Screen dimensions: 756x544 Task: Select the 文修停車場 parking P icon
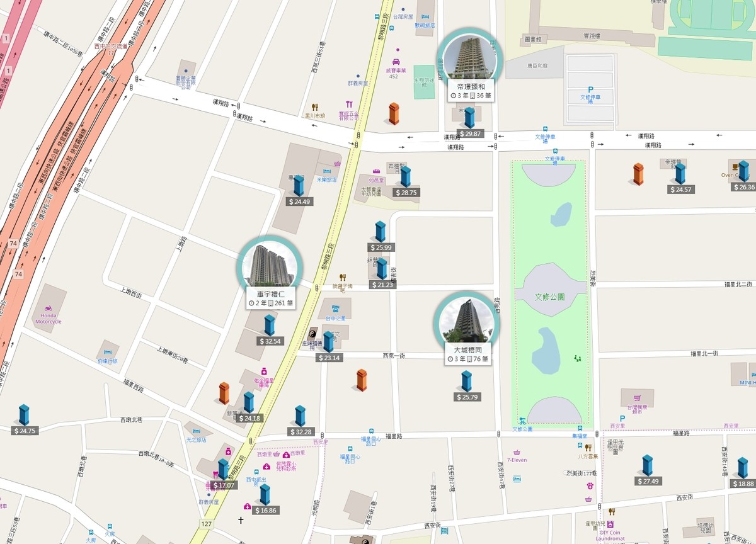click(590, 89)
